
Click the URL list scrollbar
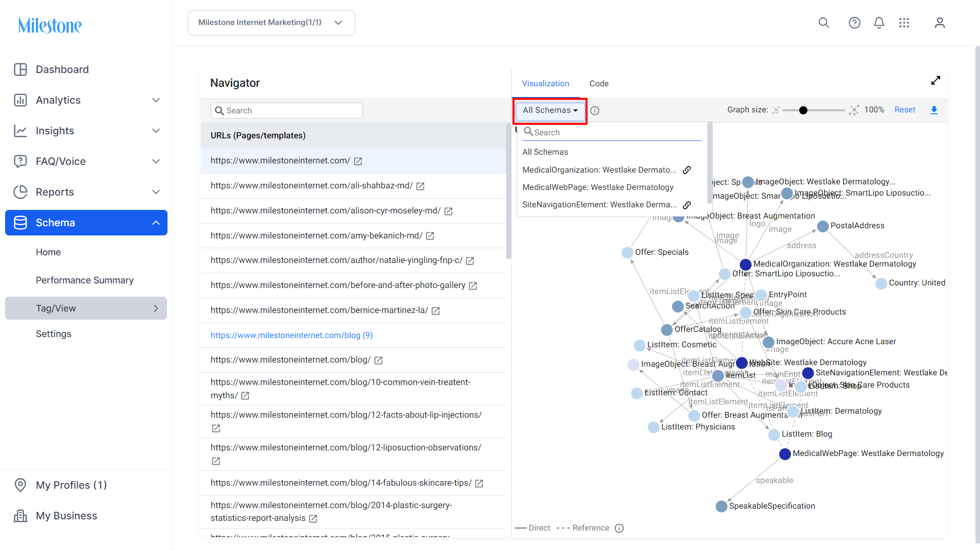click(x=508, y=191)
